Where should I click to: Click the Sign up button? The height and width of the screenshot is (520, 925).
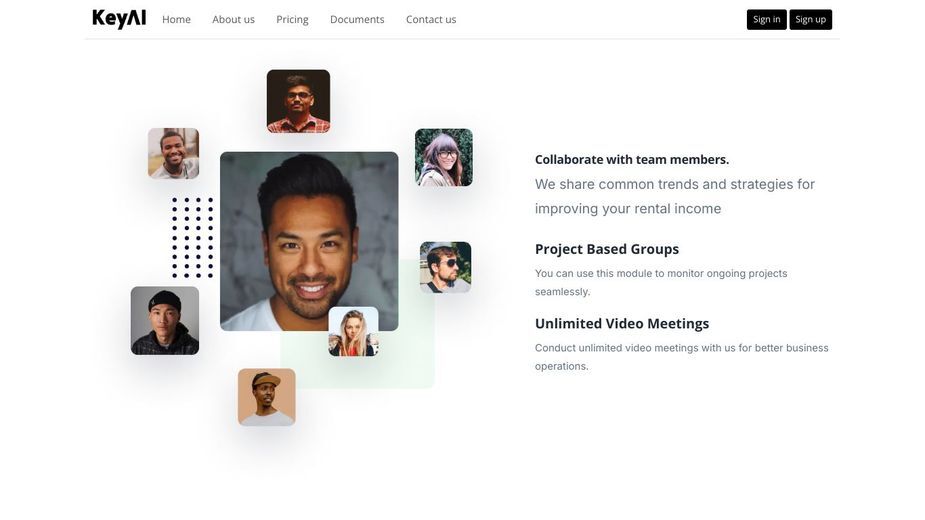(x=811, y=19)
